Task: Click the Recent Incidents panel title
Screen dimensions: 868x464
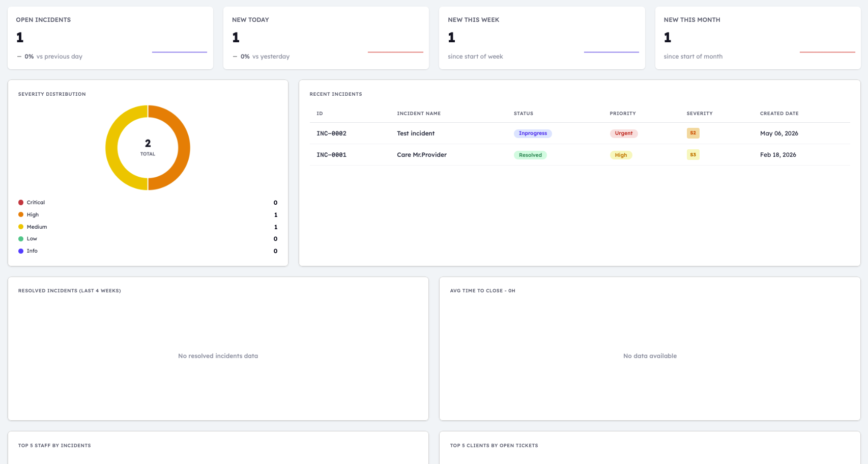Action: coord(336,94)
